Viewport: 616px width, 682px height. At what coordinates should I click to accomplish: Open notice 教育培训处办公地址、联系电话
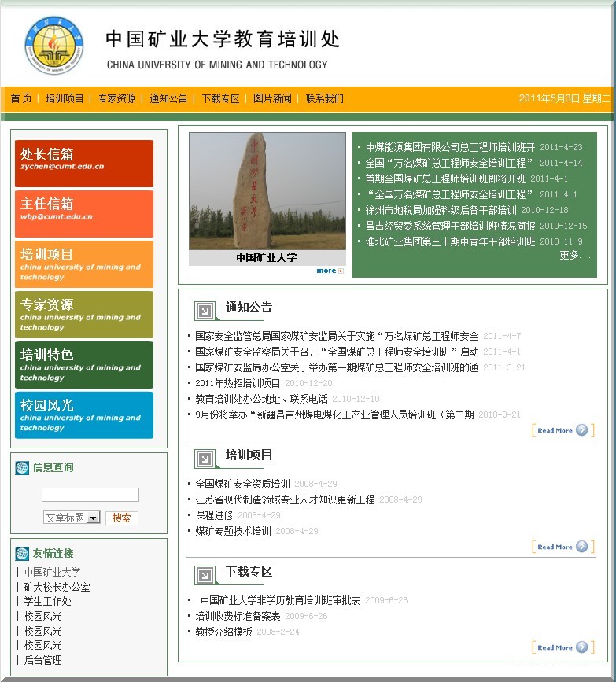click(x=261, y=399)
